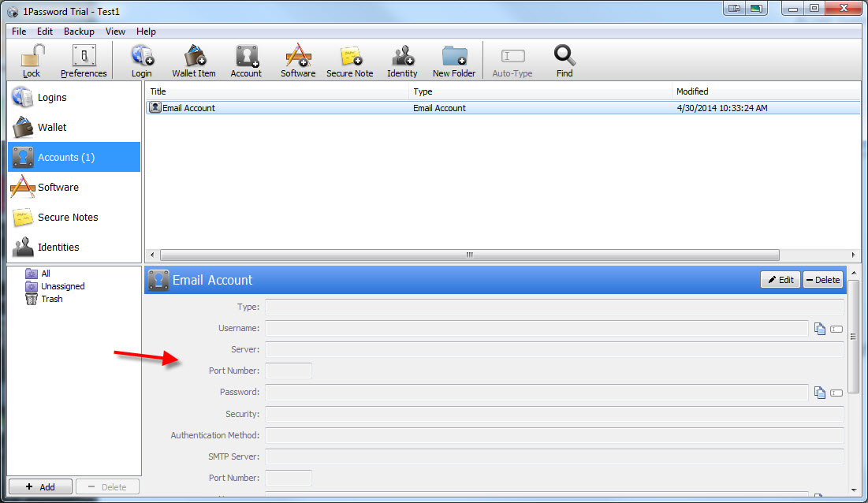Open the Backup menu
This screenshot has width=868, height=503.
pyautogui.click(x=79, y=32)
